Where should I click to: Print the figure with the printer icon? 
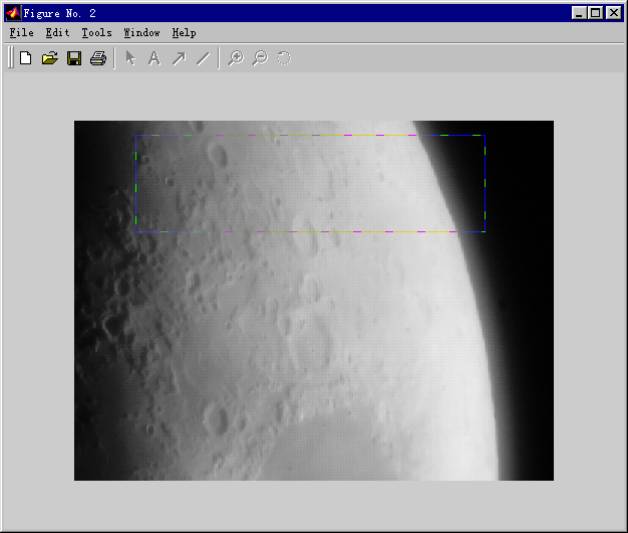[98, 58]
